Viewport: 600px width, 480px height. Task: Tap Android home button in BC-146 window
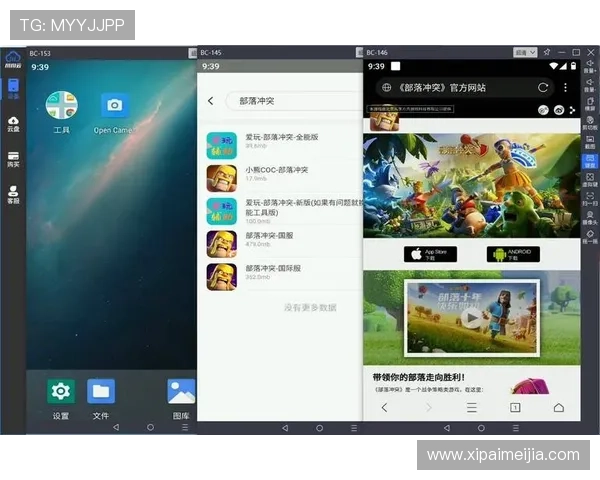click(x=481, y=428)
